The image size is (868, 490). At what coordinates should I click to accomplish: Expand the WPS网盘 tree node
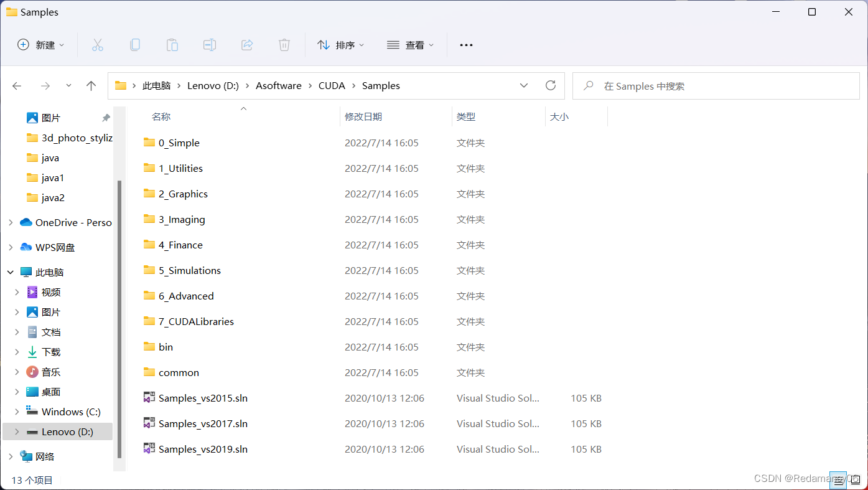tap(11, 247)
